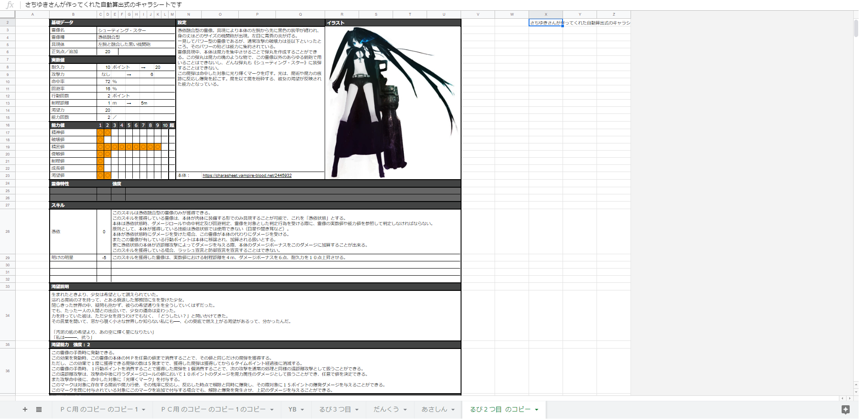Click the "憑依融合型" cell
The image size is (868, 420).
point(136,38)
